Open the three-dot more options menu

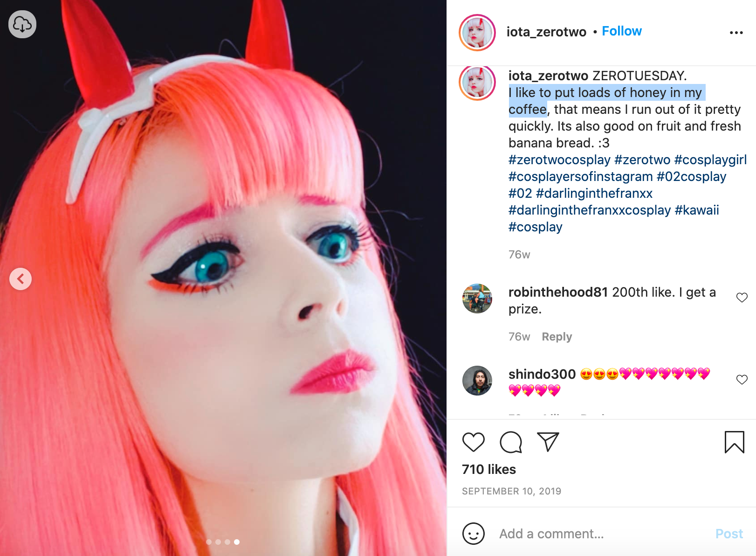point(736,33)
